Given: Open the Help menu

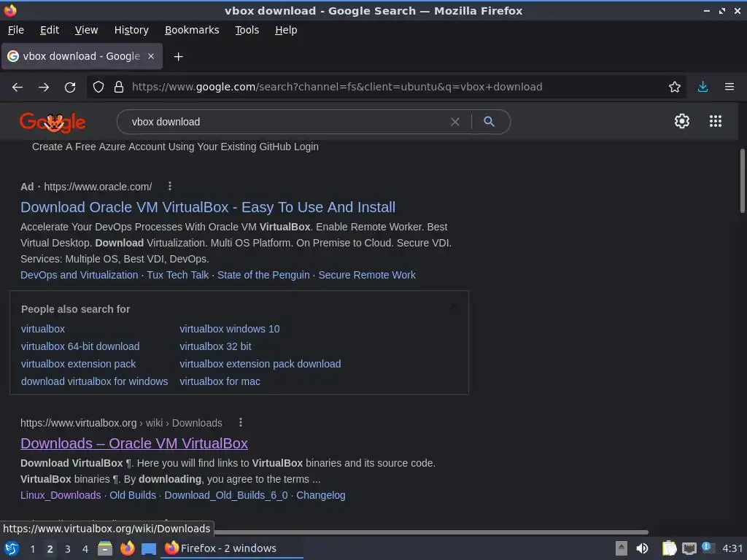Looking at the screenshot, I should 286,30.
